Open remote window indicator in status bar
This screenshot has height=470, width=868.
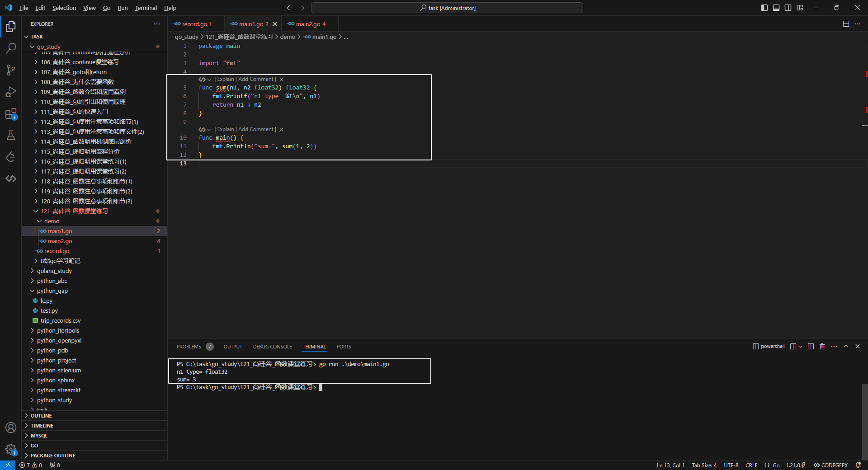pyautogui.click(x=8, y=465)
